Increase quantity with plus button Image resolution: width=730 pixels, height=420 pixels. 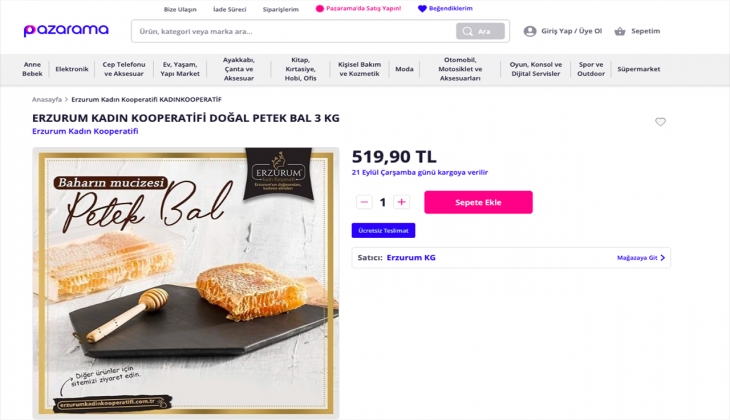(401, 202)
